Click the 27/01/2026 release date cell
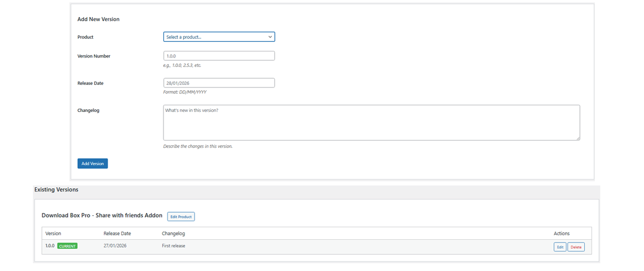This screenshot has width=644, height=271. tap(115, 246)
